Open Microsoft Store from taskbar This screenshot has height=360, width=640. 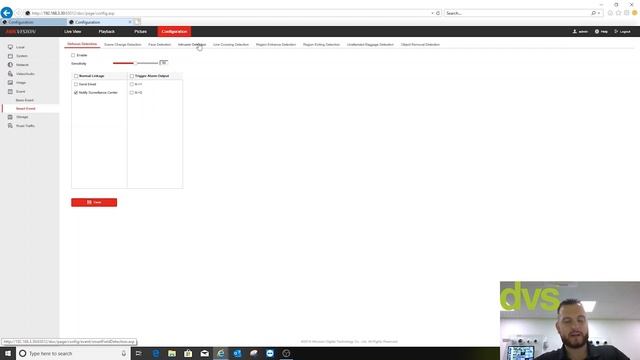coord(188,353)
